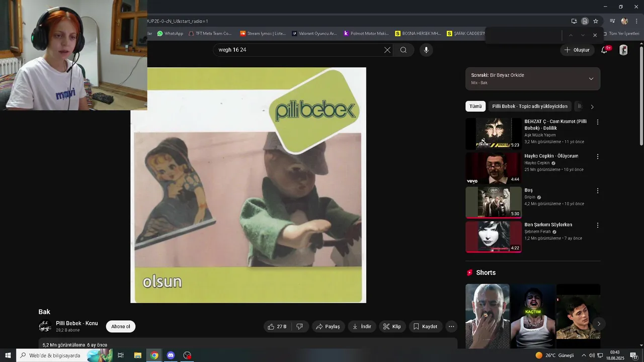This screenshot has width=644, height=362.
Task: Open Hayko Cepkin - Ölüyorum video thumbnail
Action: [x=494, y=168]
